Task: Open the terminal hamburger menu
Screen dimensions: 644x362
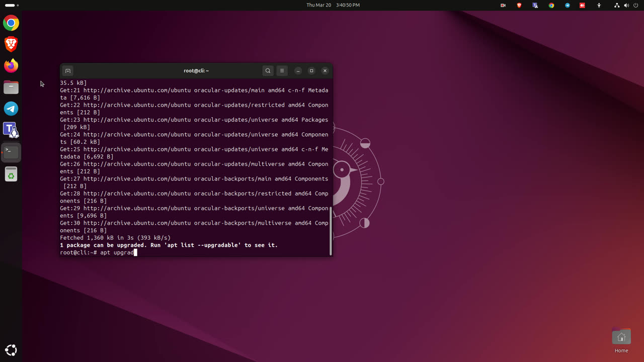Action: tap(282, 71)
